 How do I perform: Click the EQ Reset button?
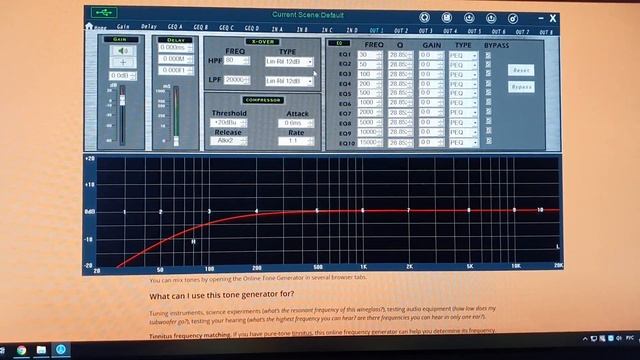(521, 70)
